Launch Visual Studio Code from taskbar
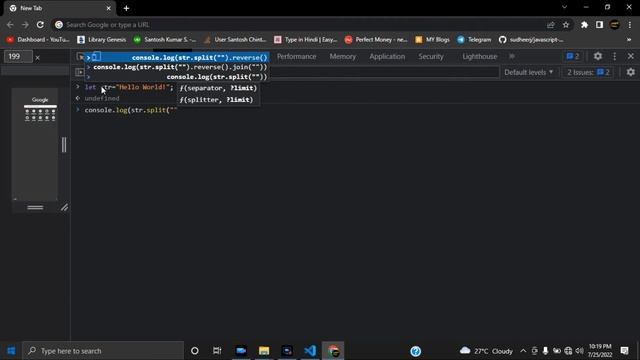This screenshot has width=640, height=360. click(310, 351)
